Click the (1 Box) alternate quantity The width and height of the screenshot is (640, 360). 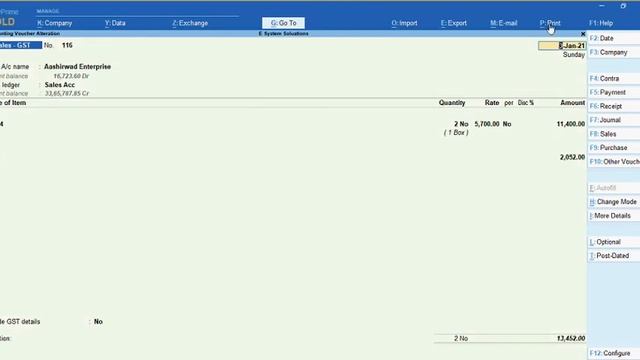[x=456, y=133]
